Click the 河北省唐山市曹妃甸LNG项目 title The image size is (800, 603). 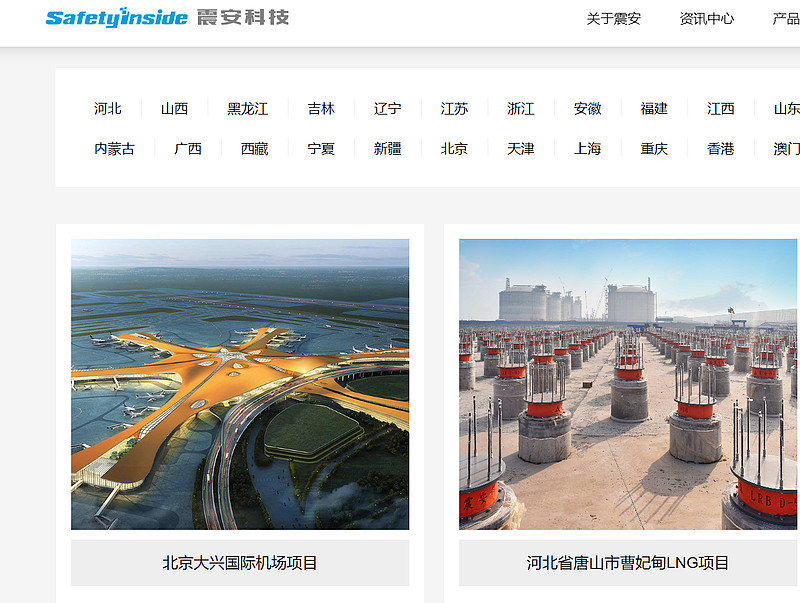[628, 563]
